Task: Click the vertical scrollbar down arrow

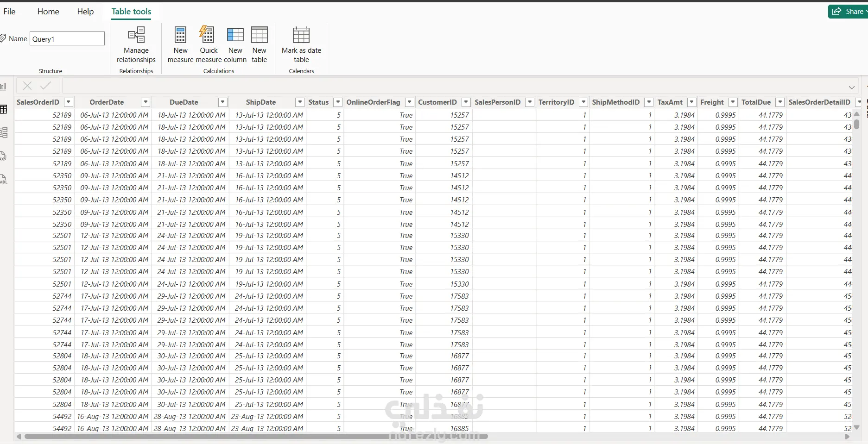Action: (x=857, y=427)
